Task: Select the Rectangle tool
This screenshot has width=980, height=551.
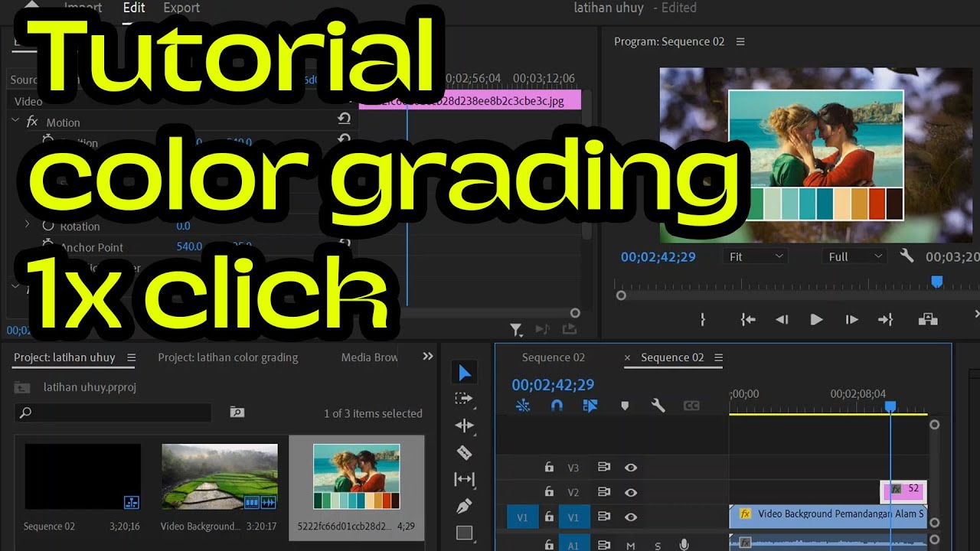Action: click(x=464, y=533)
